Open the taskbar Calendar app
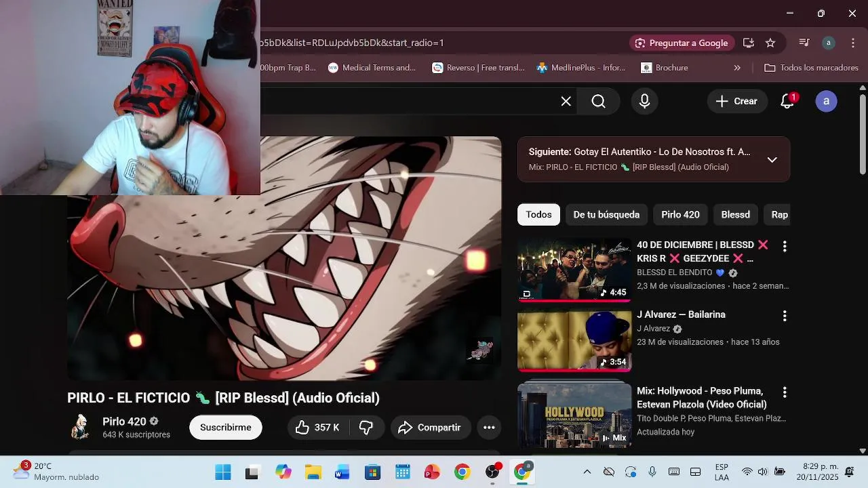The width and height of the screenshot is (868, 488). coord(402,472)
